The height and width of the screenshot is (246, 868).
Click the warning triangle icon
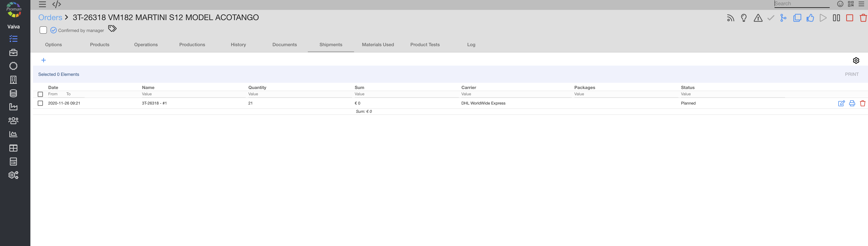pos(758,18)
